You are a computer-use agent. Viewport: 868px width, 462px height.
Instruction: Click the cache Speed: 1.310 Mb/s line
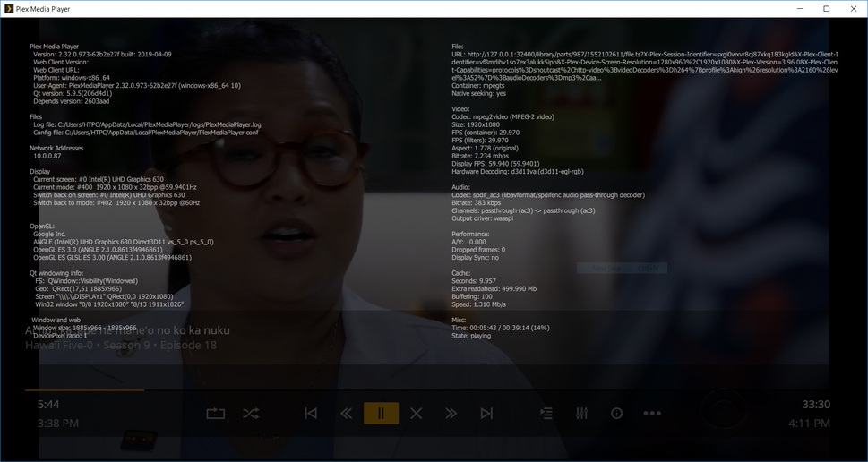point(478,304)
